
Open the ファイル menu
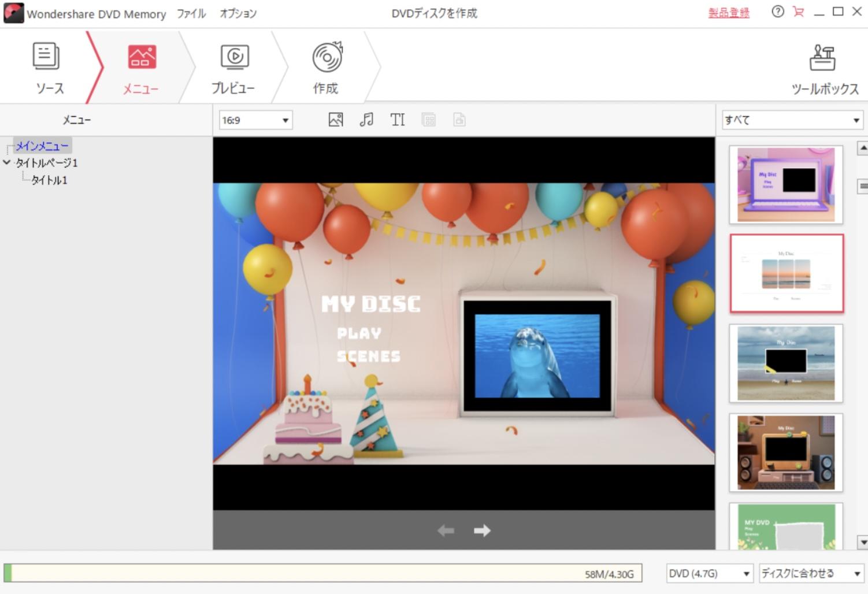pyautogui.click(x=191, y=13)
